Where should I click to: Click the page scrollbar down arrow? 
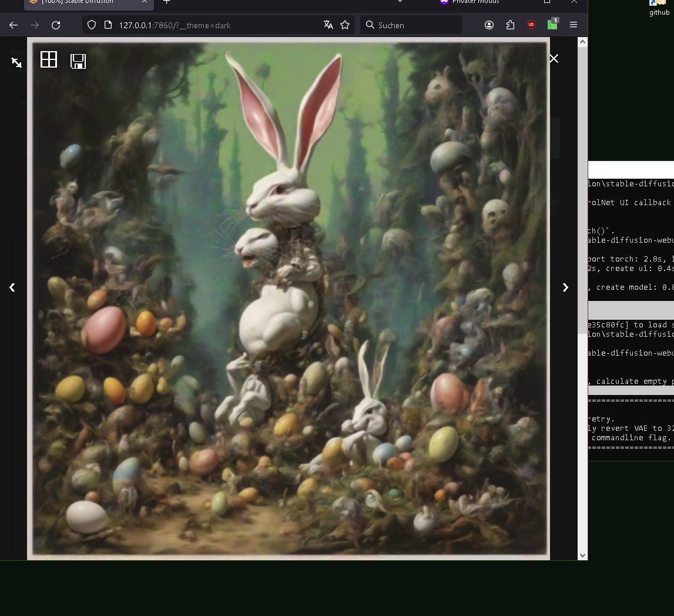tap(582, 555)
